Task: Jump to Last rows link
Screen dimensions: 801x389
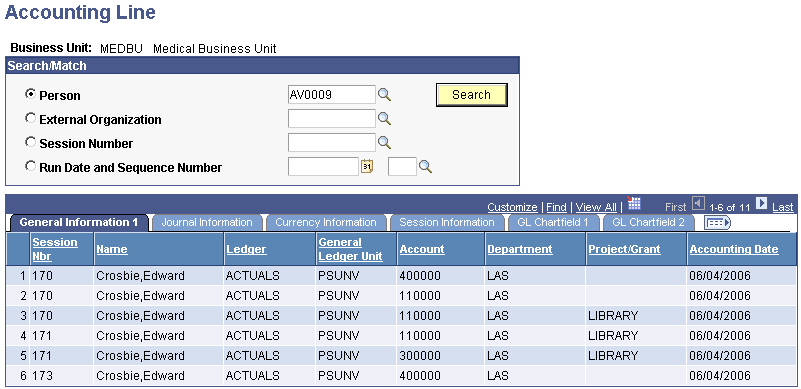Action: tap(783, 207)
